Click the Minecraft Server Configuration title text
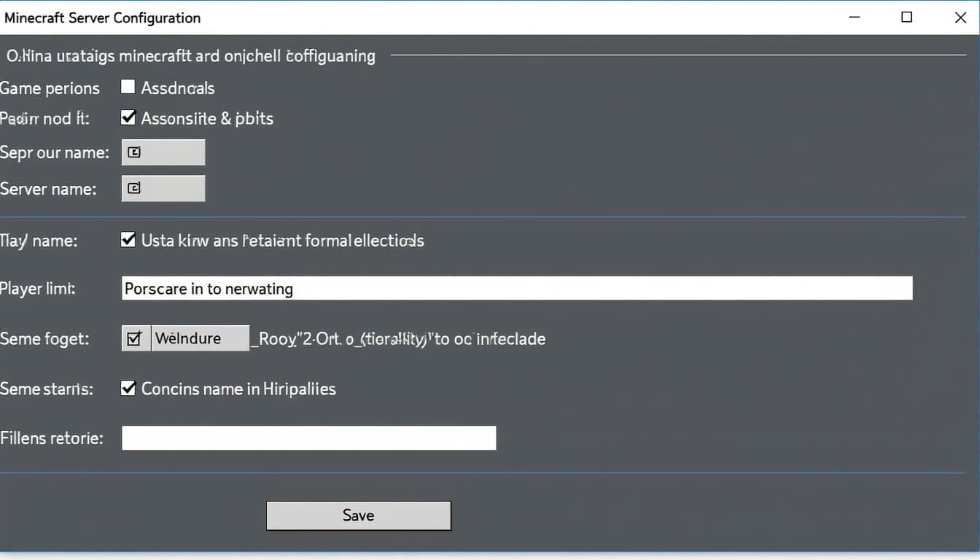This screenshot has width=980, height=560. pos(102,17)
